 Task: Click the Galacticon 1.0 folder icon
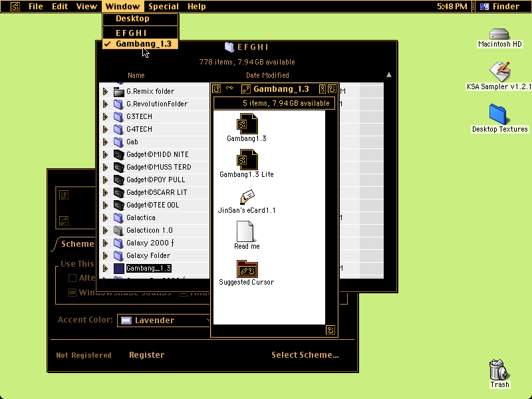(118, 230)
